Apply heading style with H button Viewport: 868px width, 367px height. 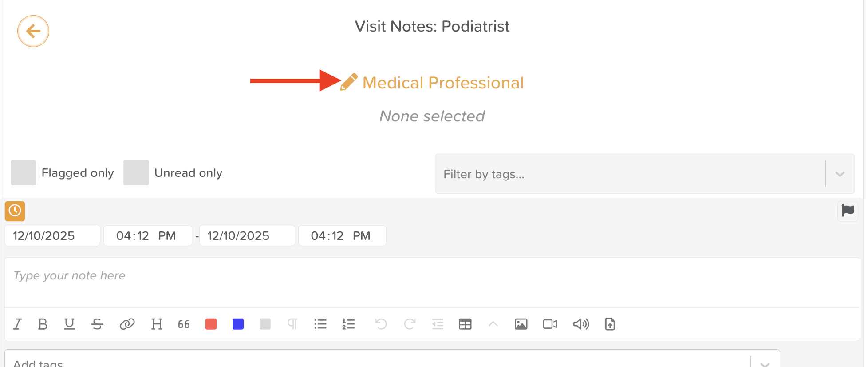[x=157, y=324]
